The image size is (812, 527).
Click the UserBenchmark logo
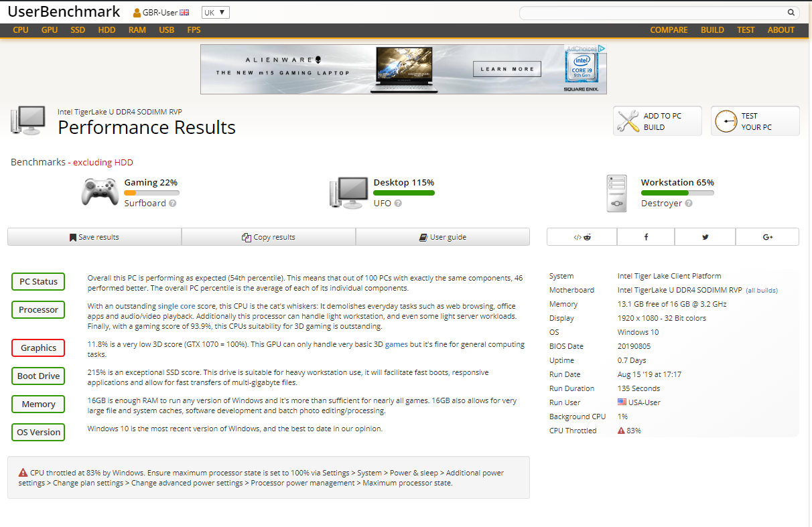pos(64,12)
